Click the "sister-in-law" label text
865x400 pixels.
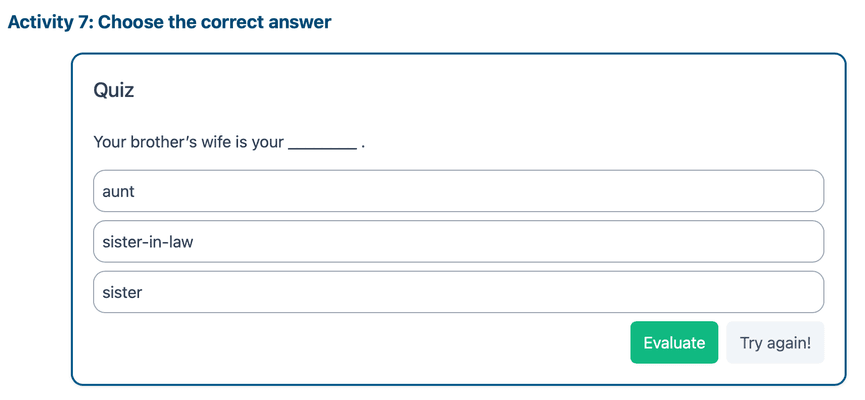click(x=147, y=242)
